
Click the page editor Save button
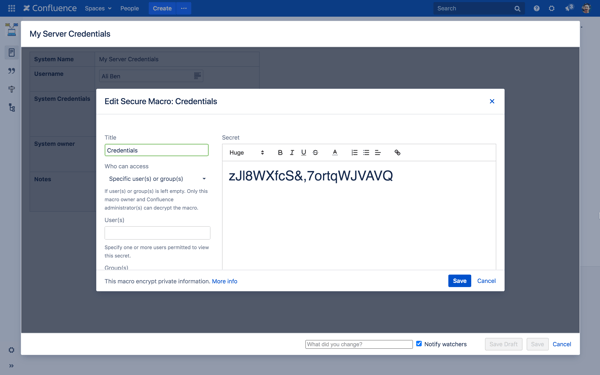point(537,344)
